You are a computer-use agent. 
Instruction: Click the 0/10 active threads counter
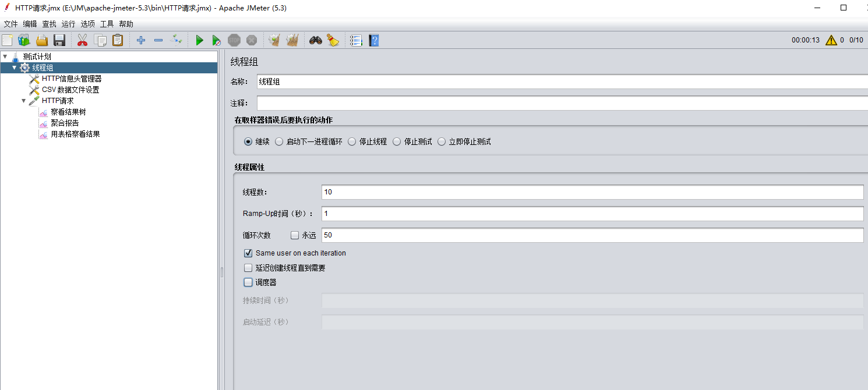pyautogui.click(x=856, y=40)
